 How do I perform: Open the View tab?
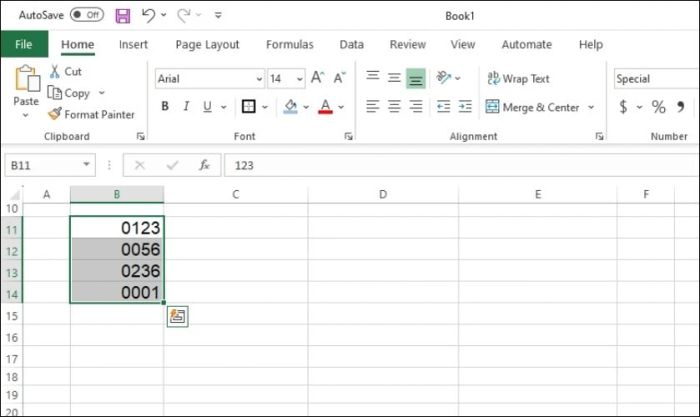[462, 45]
